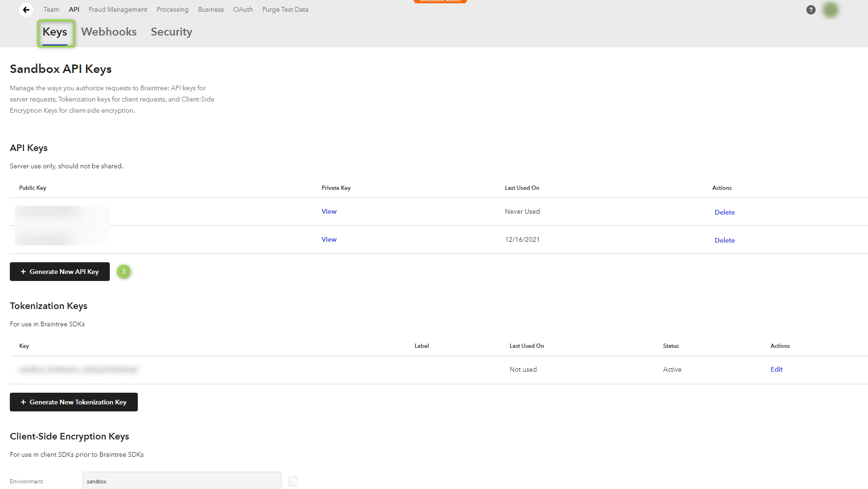This screenshot has height=489, width=868.
Task: View private key used on 12/16/2021
Action: (x=329, y=239)
